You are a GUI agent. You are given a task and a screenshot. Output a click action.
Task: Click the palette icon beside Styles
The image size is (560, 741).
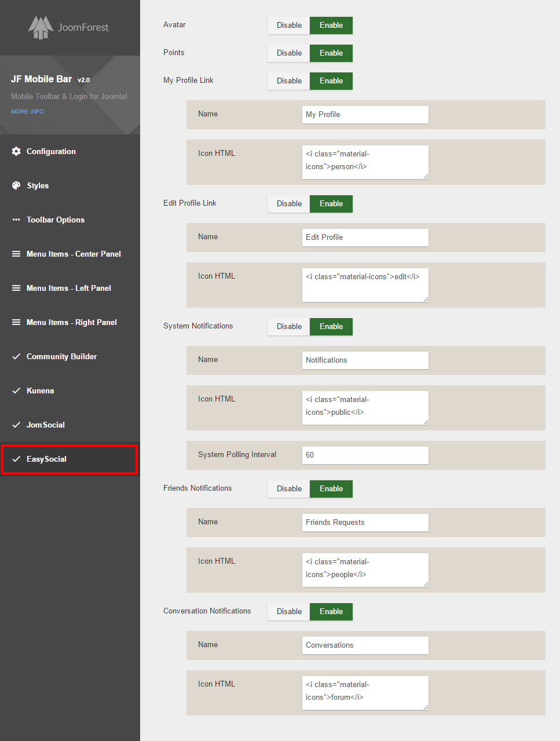[16, 185]
